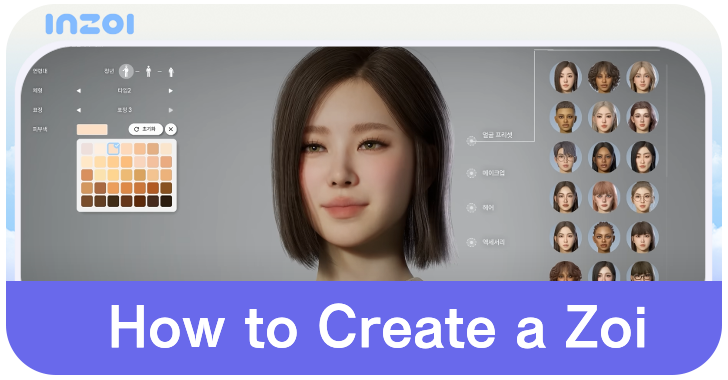Click the face preset list scrollbar
The height and width of the screenshot is (380, 728).
pyautogui.click(x=667, y=121)
